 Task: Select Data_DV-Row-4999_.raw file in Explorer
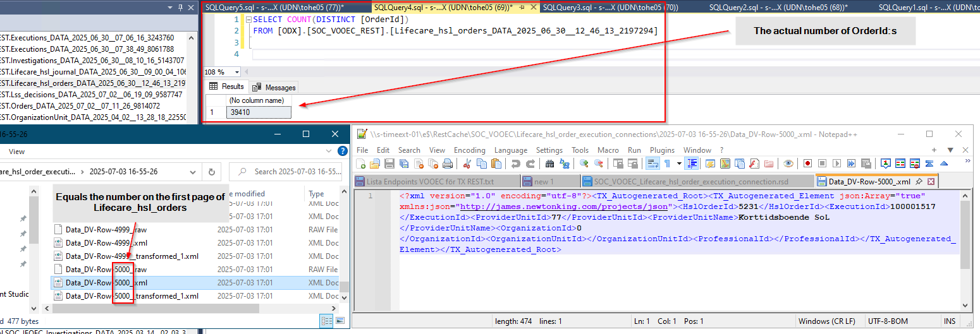coord(106,230)
